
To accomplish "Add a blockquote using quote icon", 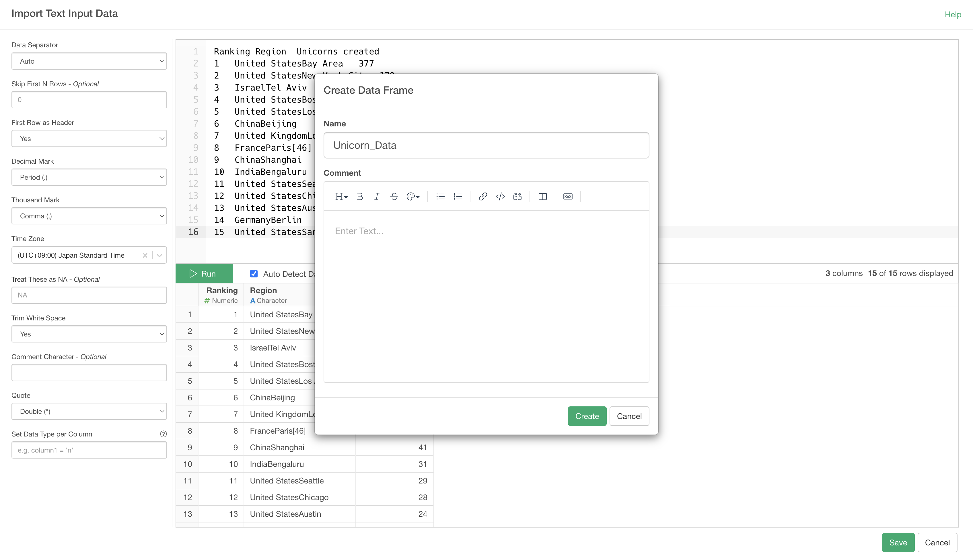I will pos(517,197).
